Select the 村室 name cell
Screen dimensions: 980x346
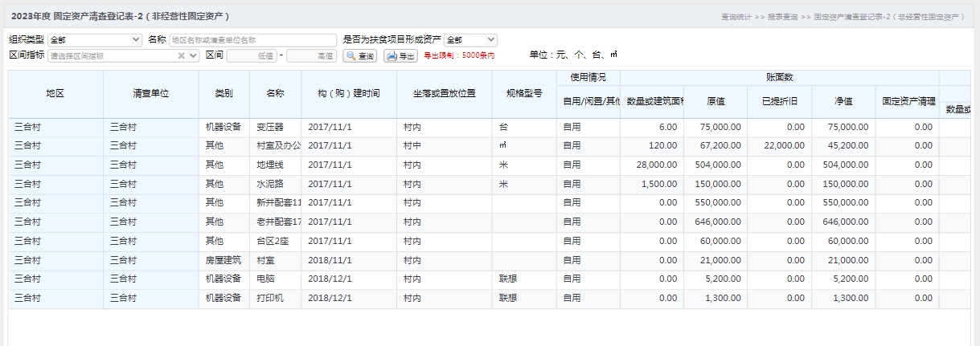point(275,260)
